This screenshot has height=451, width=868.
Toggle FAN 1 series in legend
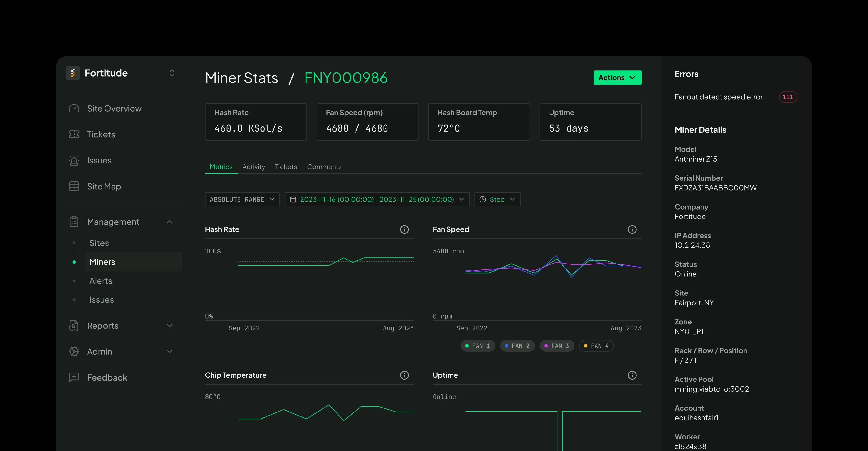[477, 346]
